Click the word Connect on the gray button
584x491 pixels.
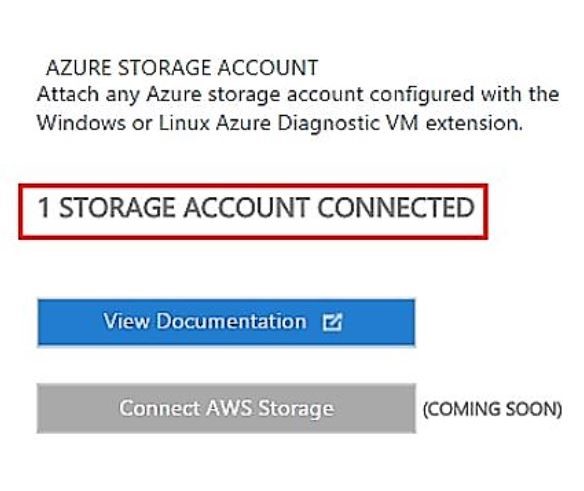click(x=159, y=408)
